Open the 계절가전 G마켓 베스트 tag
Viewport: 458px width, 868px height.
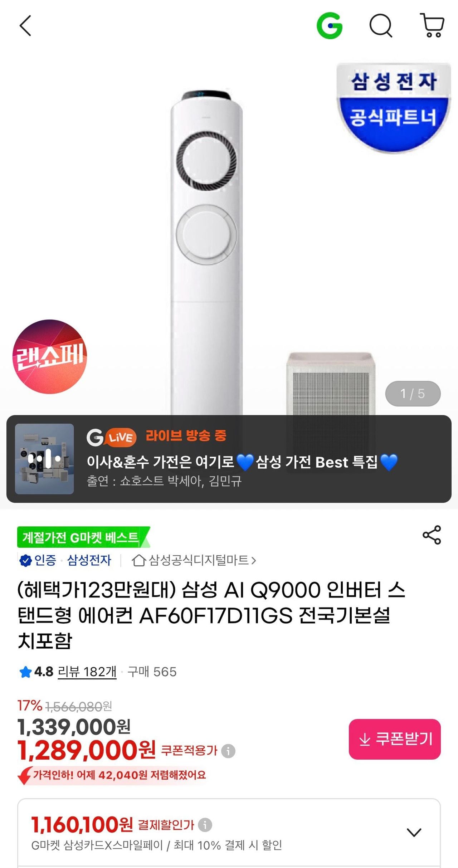point(83,537)
